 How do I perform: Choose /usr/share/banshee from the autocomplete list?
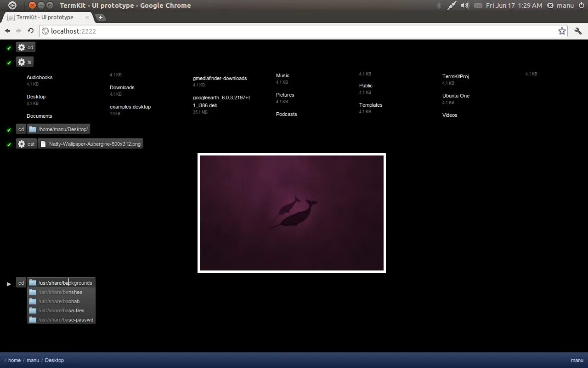click(61, 292)
